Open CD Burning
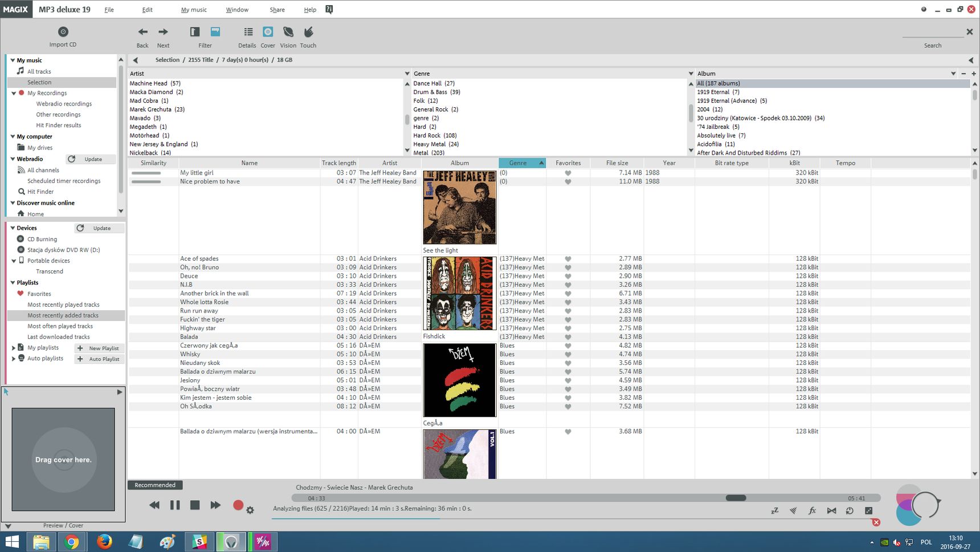 click(42, 239)
